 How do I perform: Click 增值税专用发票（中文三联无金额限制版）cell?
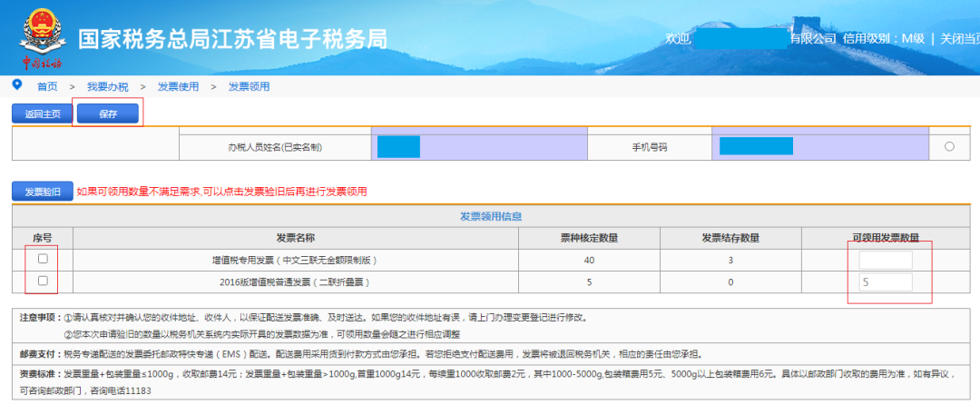coord(295,260)
